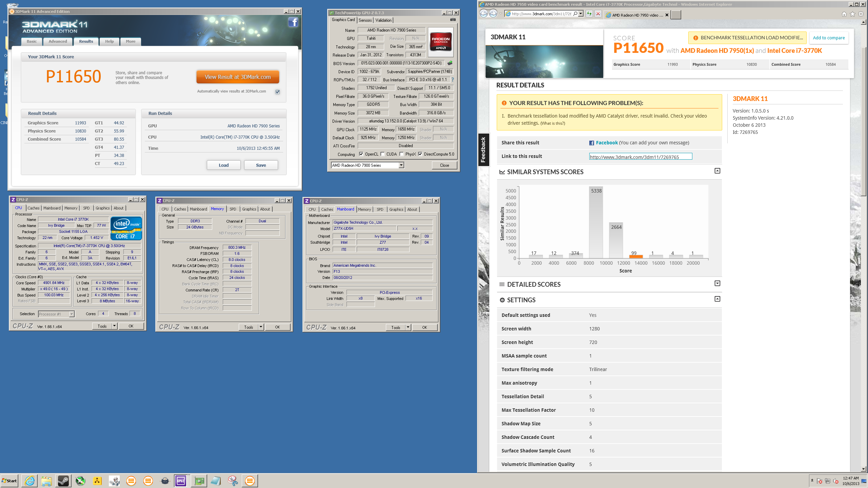Open the IE address bar history dropdown
Image resolution: width=868 pixels, height=488 pixels.
coord(581,14)
